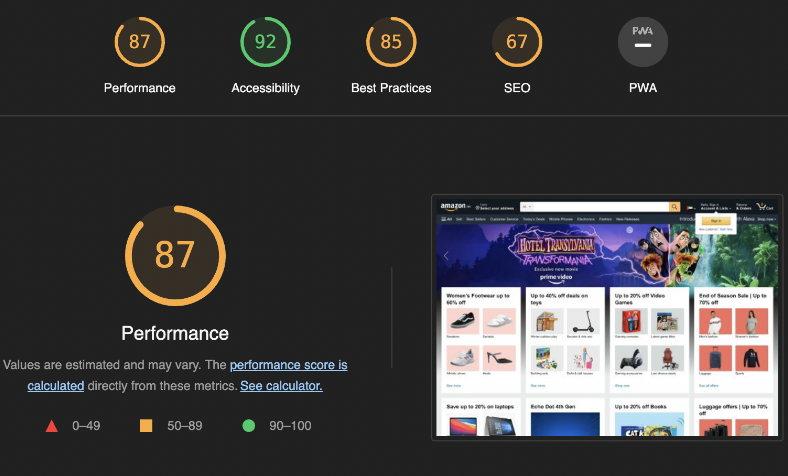This screenshot has height=476, width=788.
Task: Open the 'performance score is calculated' link
Action: 288,365
